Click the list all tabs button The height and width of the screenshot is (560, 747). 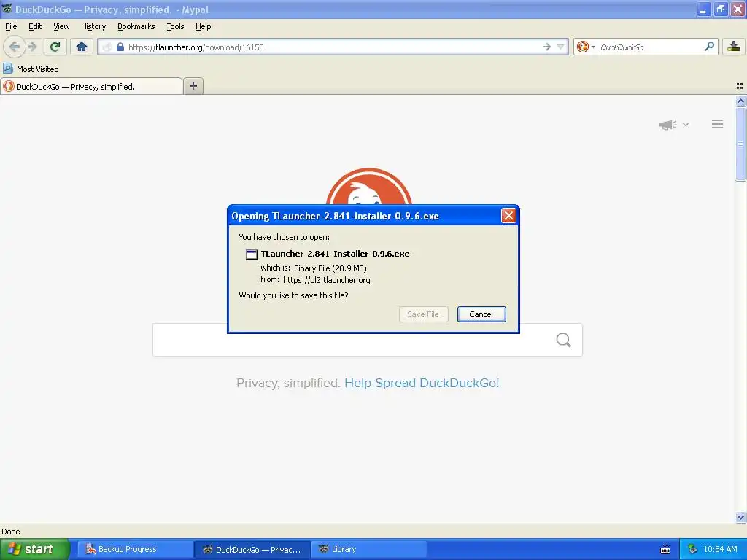[740, 86]
